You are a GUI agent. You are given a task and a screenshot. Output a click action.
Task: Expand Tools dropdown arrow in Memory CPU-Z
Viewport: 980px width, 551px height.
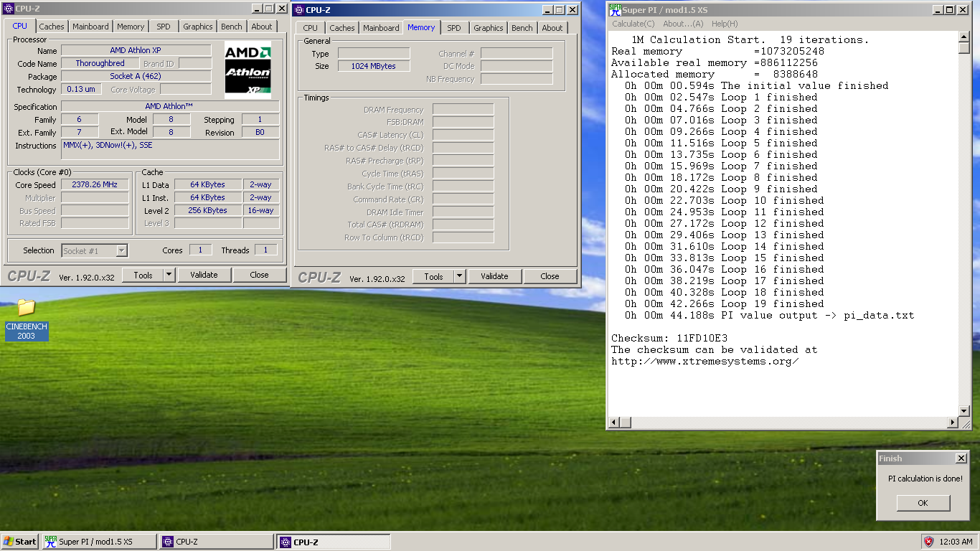coord(460,276)
